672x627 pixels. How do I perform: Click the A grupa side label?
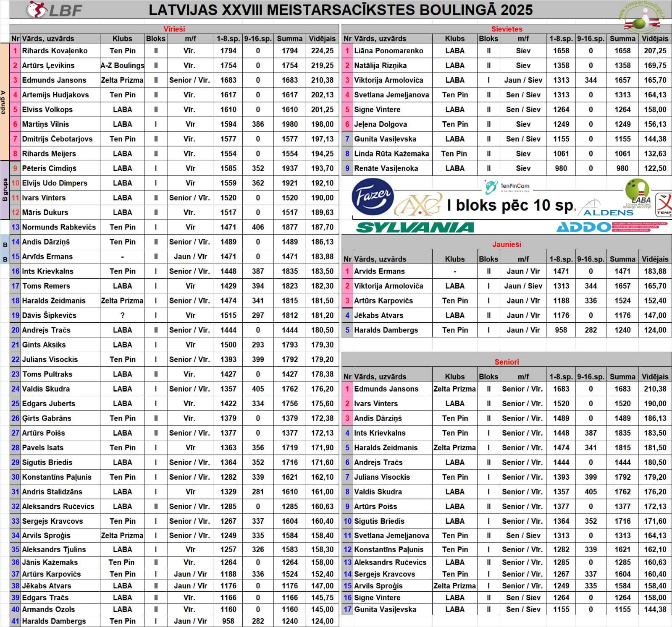(4, 102)
